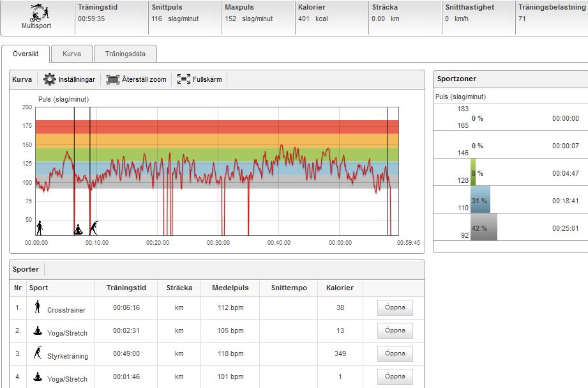
Task: Click the stretching figure marker on chart
Action: click(x=94, y=228)
